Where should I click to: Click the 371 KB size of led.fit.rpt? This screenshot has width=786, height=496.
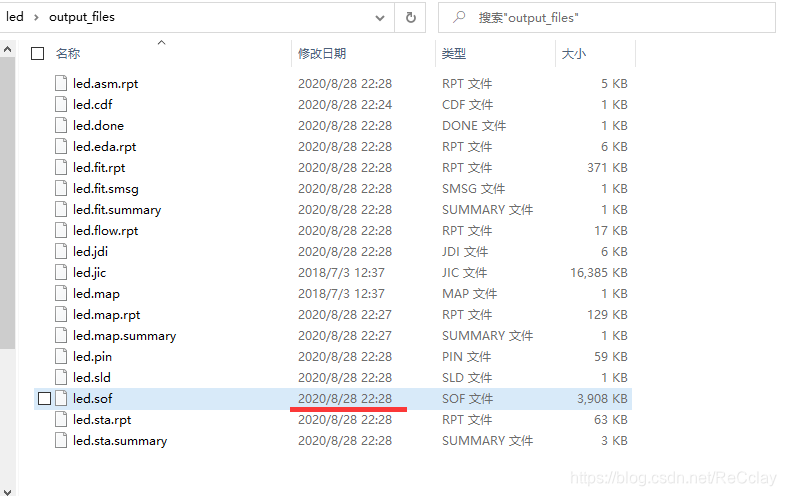coord(608,168)
